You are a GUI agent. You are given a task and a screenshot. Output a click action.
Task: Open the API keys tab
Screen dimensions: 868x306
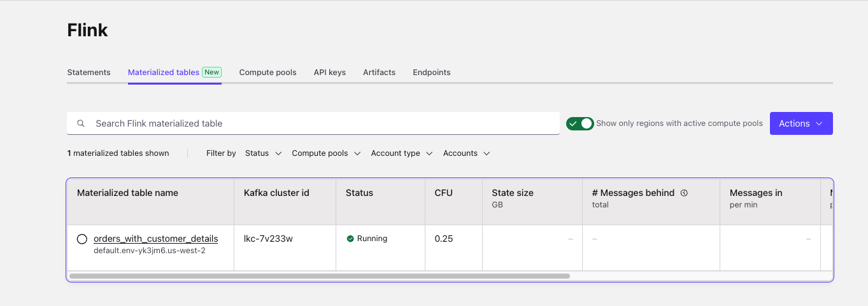[x=330, y=73]
